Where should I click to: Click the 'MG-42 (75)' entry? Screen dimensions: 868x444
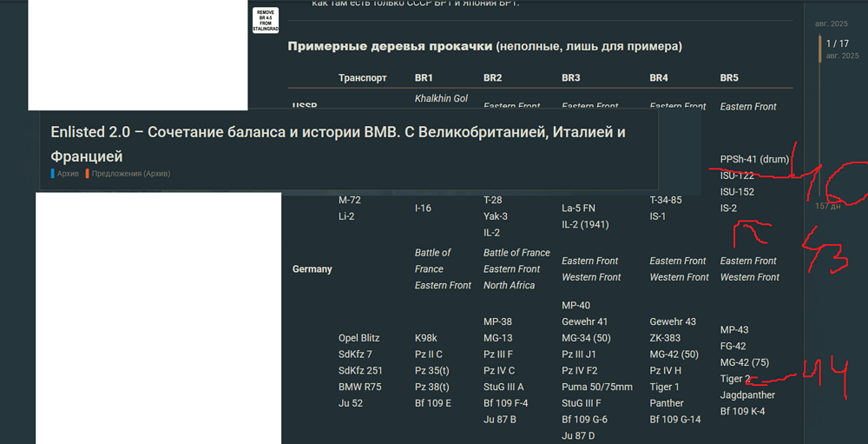coord(745,362)
